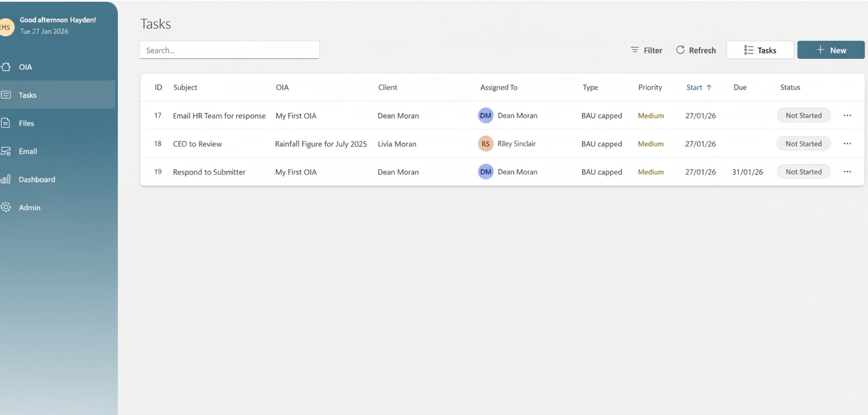Click BAU capped type in task 17 row
868x415 pixels.
click(601, 116)
